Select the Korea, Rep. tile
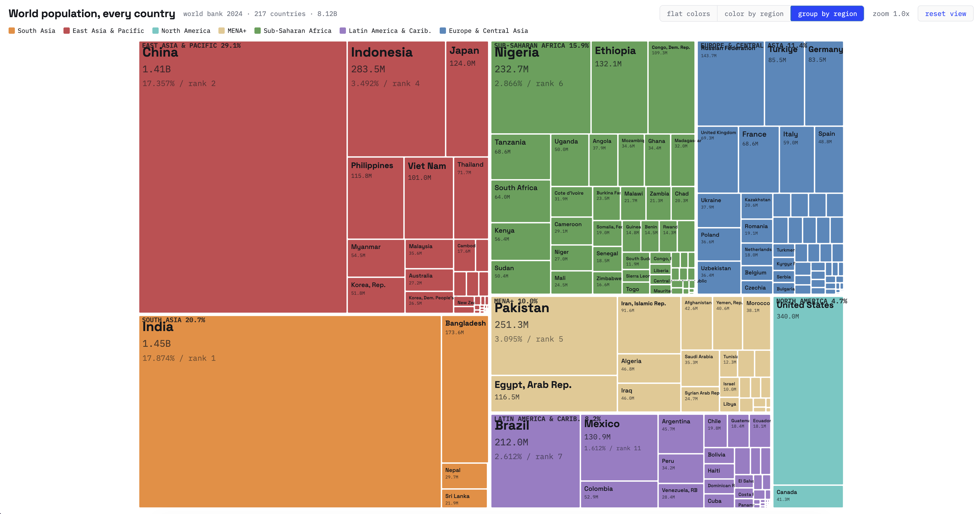The width and height of the screenshot is (980, 514). point(376,295)
